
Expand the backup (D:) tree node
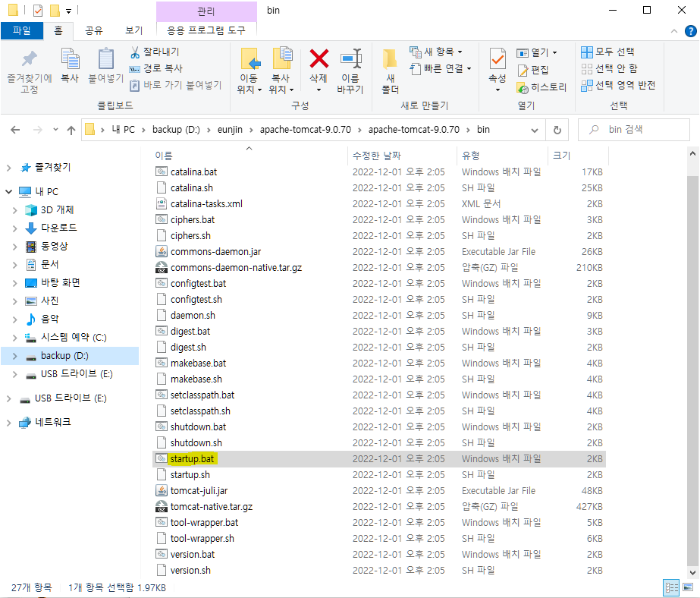(x=14, y=356)
